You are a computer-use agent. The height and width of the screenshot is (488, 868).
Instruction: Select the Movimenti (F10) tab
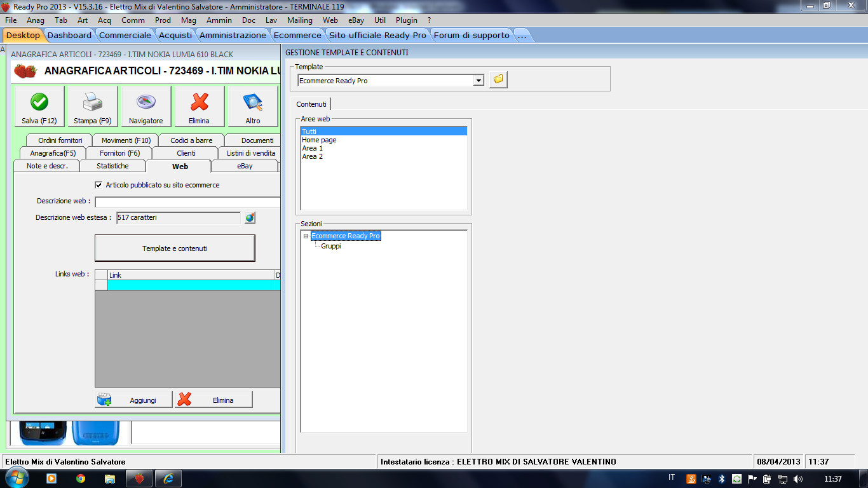click(x=126, y=140)
